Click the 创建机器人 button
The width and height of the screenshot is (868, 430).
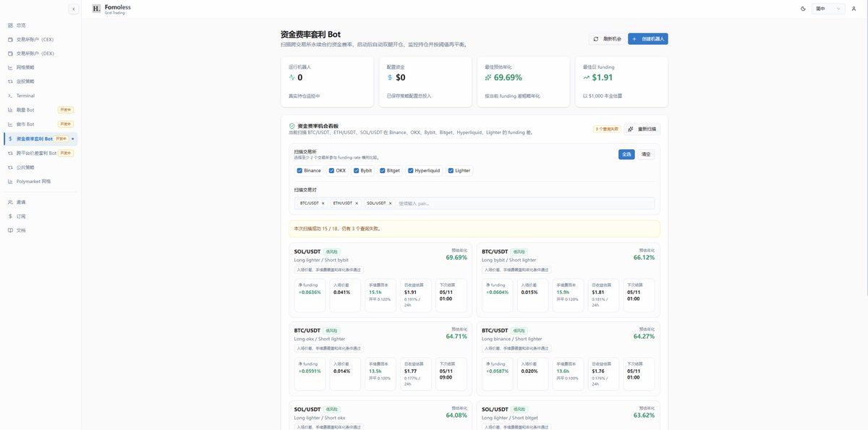[648, 38]
